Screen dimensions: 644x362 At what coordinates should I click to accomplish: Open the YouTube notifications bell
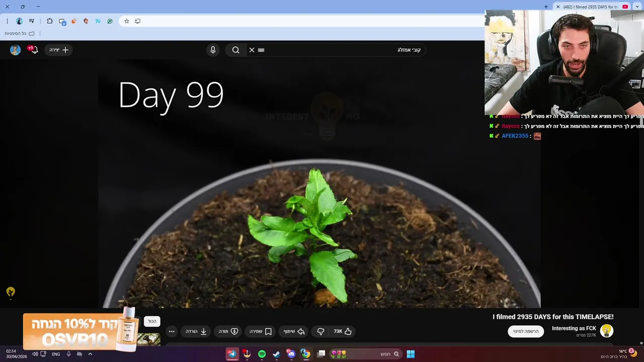pos(34,50)
